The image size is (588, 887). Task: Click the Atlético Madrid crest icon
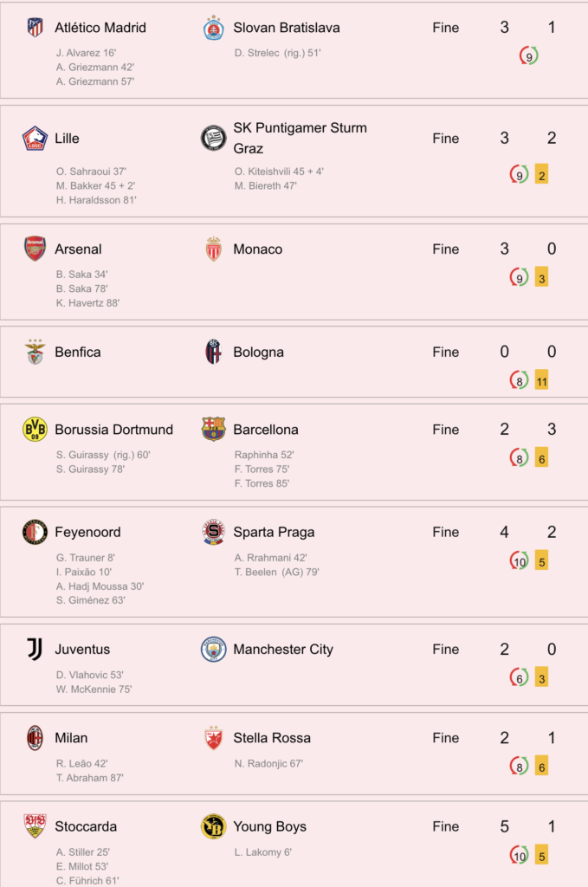(x=35, y=27)
